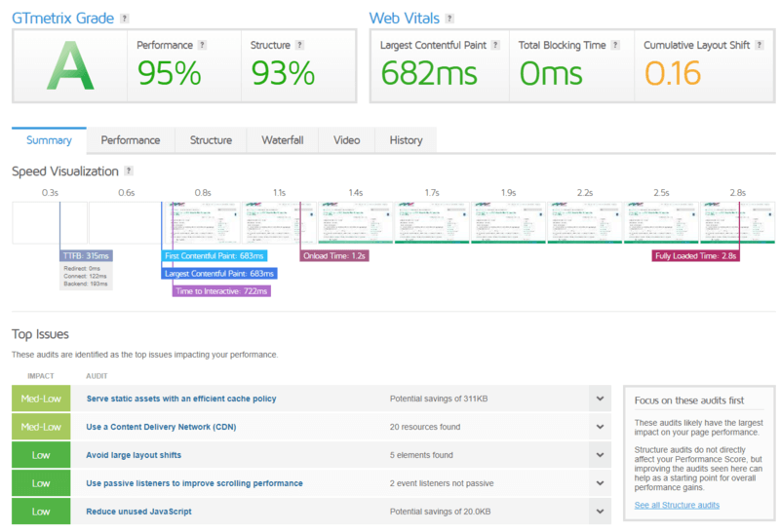Open the Performance tab
This screenshot has width=780, height=532.
point(131,140)
